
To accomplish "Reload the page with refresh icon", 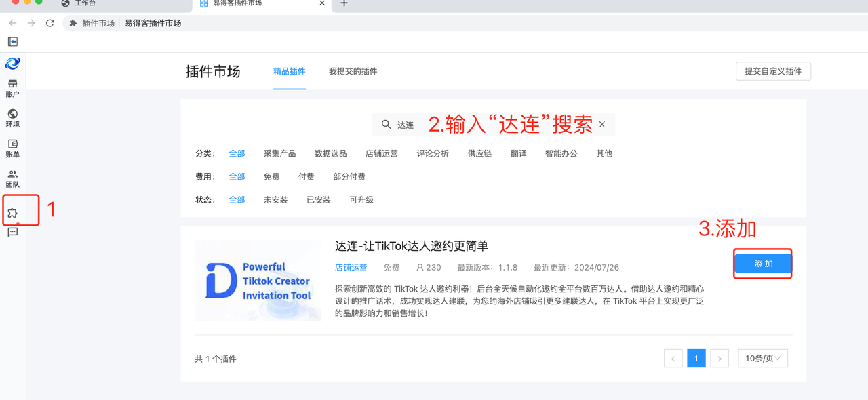I will tap(50, 23).
